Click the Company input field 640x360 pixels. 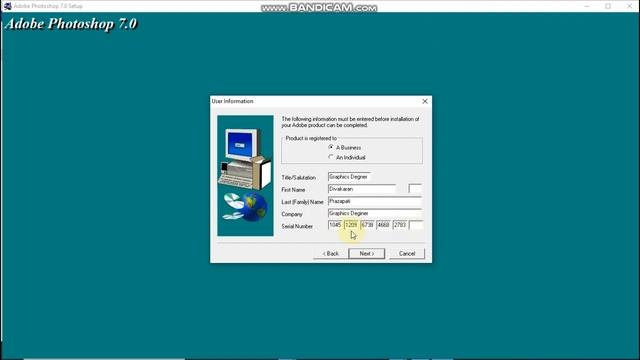pyautogui.click(x=375, y=213)
